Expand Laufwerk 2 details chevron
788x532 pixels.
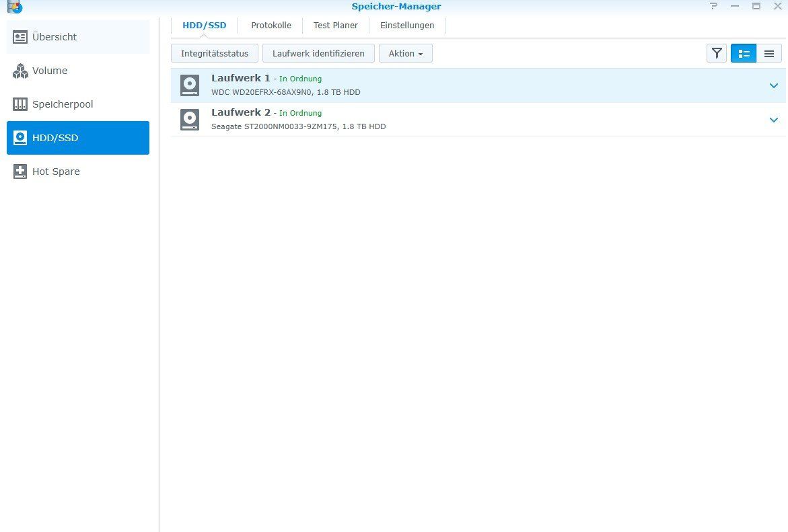tap(773, 120)
